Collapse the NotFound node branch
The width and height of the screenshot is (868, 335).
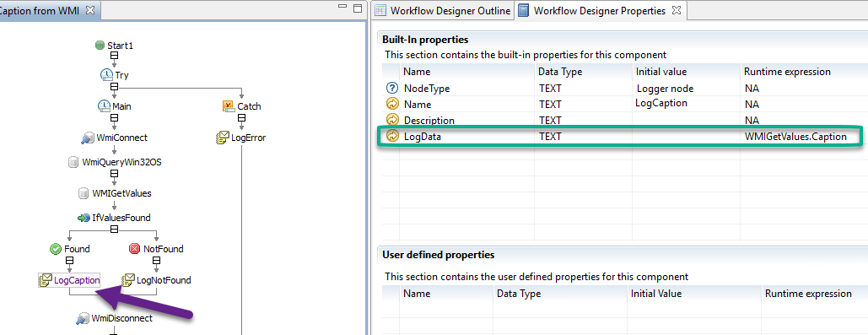pos(156,261)
